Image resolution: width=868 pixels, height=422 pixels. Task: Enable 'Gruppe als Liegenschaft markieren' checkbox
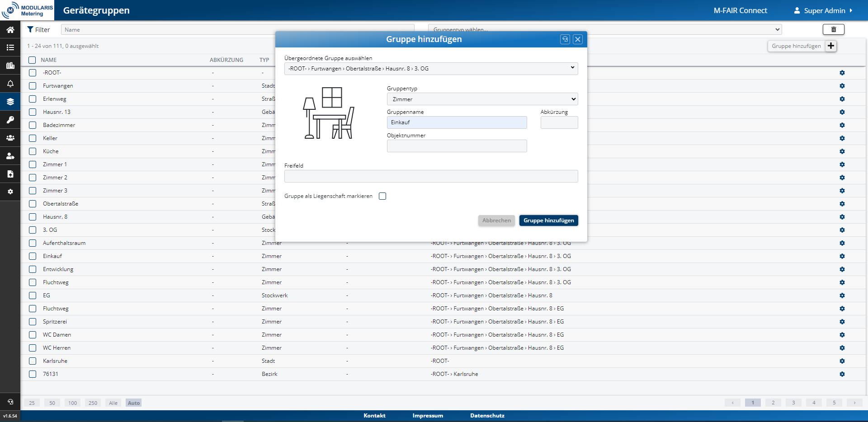coord(382,196)
